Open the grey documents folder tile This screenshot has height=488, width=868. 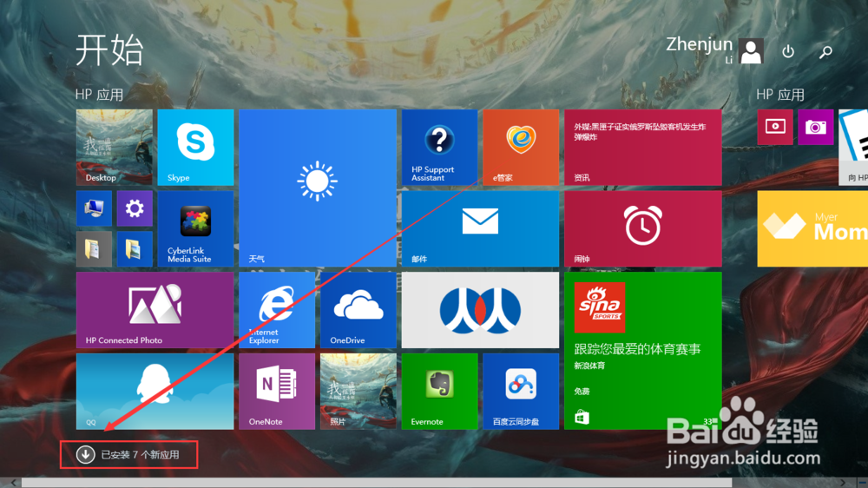point(94,249)
